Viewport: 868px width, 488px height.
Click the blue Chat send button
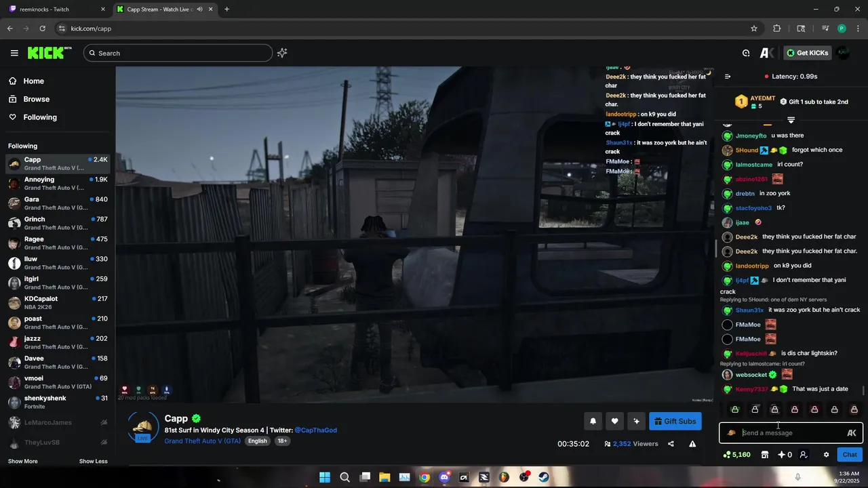point(850,455)
